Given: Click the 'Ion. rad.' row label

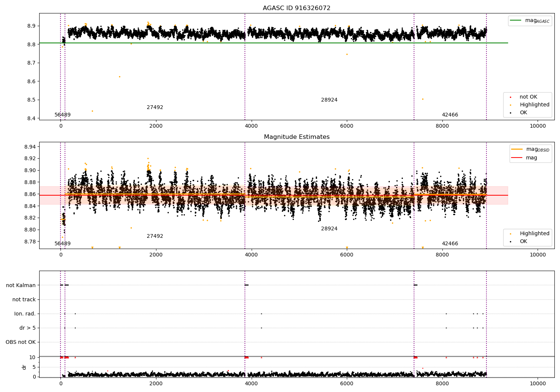Looking at the screenshot, I should [x=25, y=314].
